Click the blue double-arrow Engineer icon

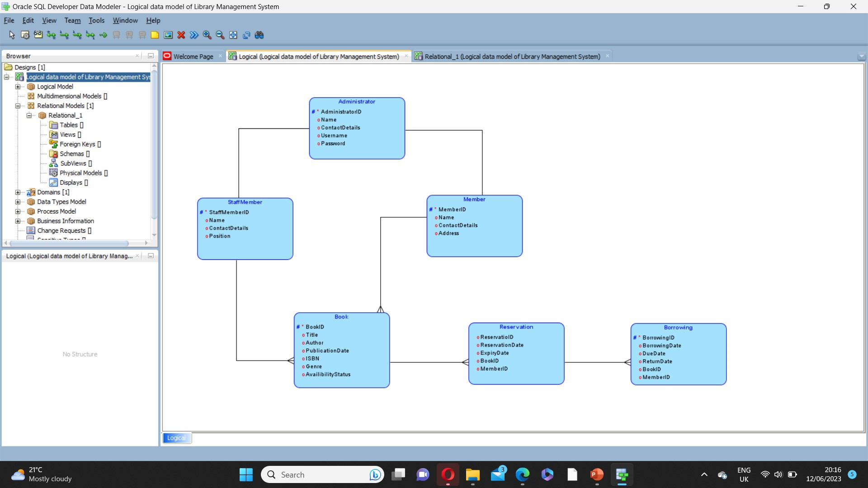click(x=194, y=35)
